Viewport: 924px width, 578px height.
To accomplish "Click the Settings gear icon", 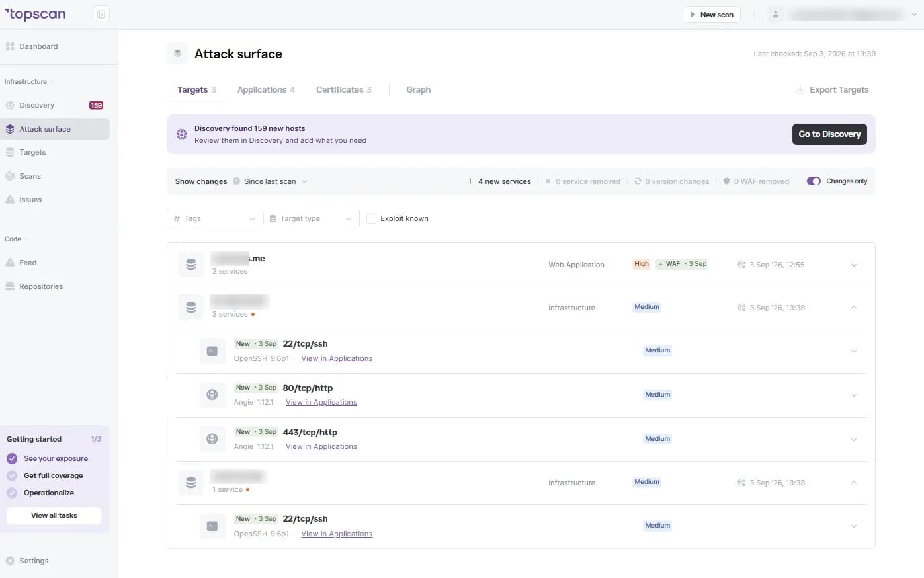I will click(10, 561).
